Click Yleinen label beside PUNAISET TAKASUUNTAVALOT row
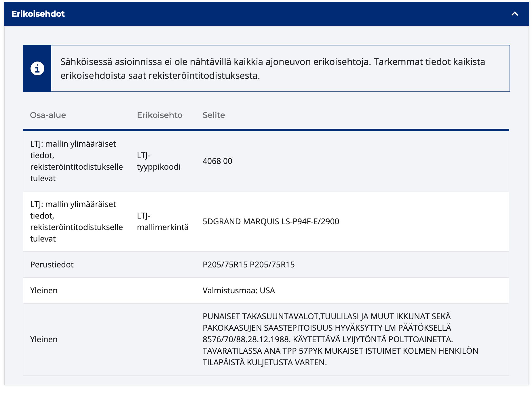This screenshot has width=532, height=402. click(44, 339)
